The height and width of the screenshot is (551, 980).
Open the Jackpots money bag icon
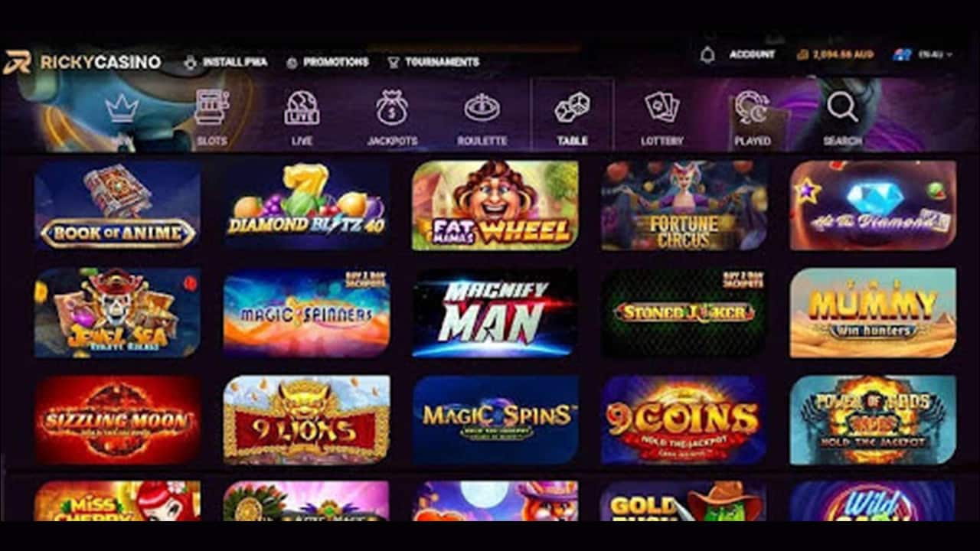coord(392,107)
